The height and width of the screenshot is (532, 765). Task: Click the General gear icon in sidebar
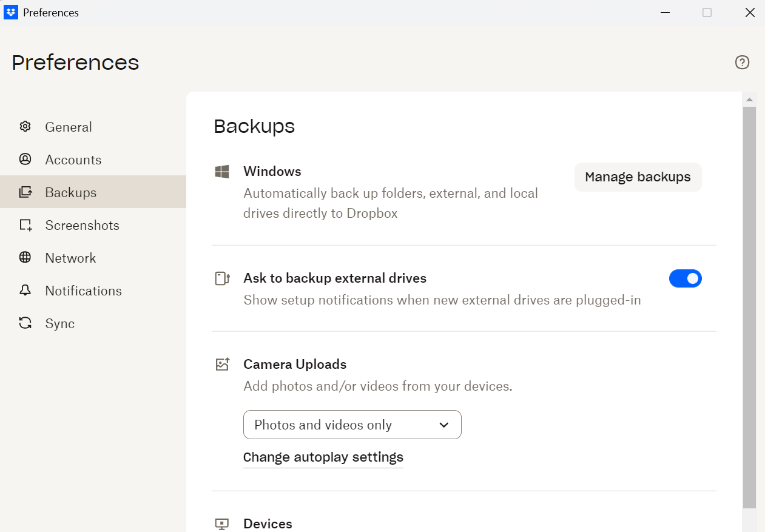[x=25, y=127]
